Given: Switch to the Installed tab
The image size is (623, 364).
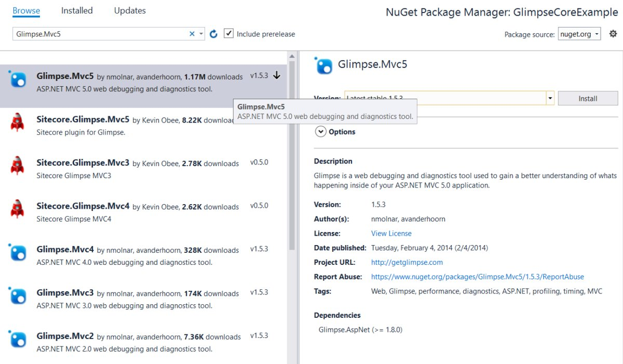Looking at the screenshot, I should pyautogui.click(x=77, y=10).
